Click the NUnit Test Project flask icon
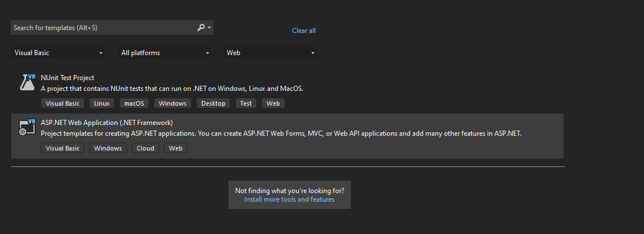Viewport: 644px width, 234px height. tap(27, 82)
